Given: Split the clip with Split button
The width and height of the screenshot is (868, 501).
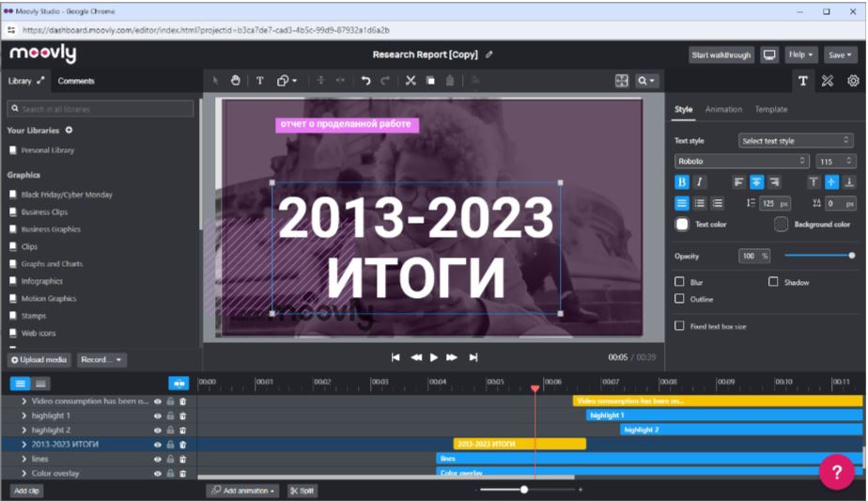Looking at the screenshot, I should [302, 491].
